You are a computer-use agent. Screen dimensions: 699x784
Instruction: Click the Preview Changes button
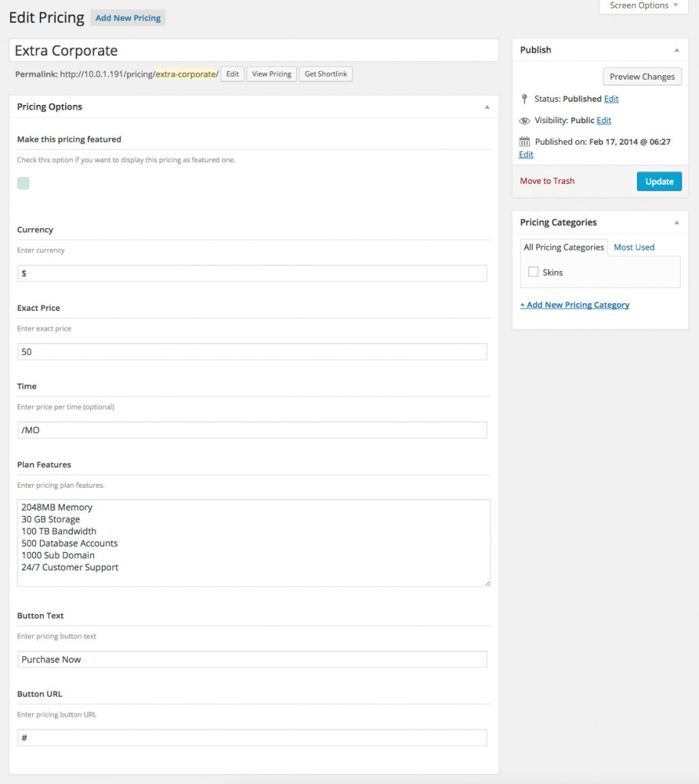pyautogui.click(x=642, y=77)
